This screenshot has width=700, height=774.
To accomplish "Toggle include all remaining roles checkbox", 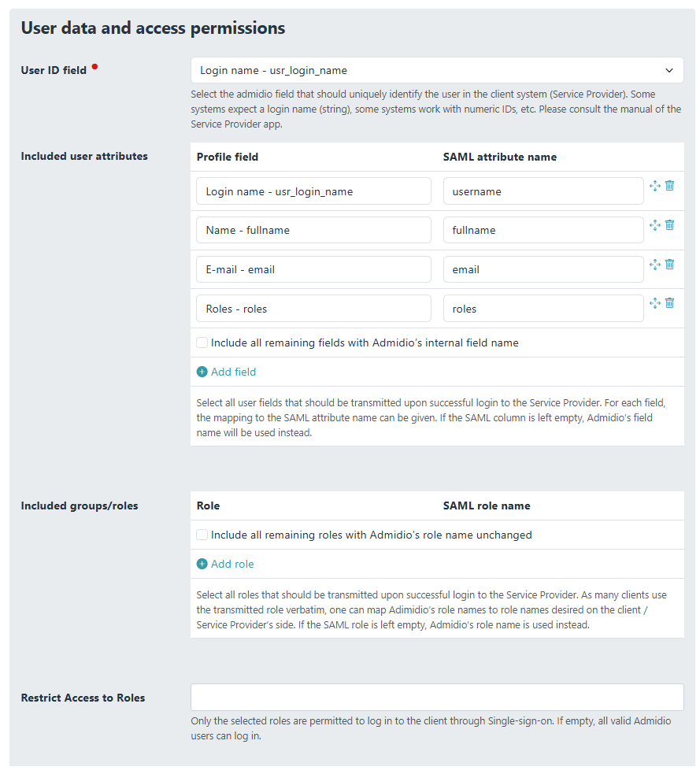I will click(x=202, y=535).
